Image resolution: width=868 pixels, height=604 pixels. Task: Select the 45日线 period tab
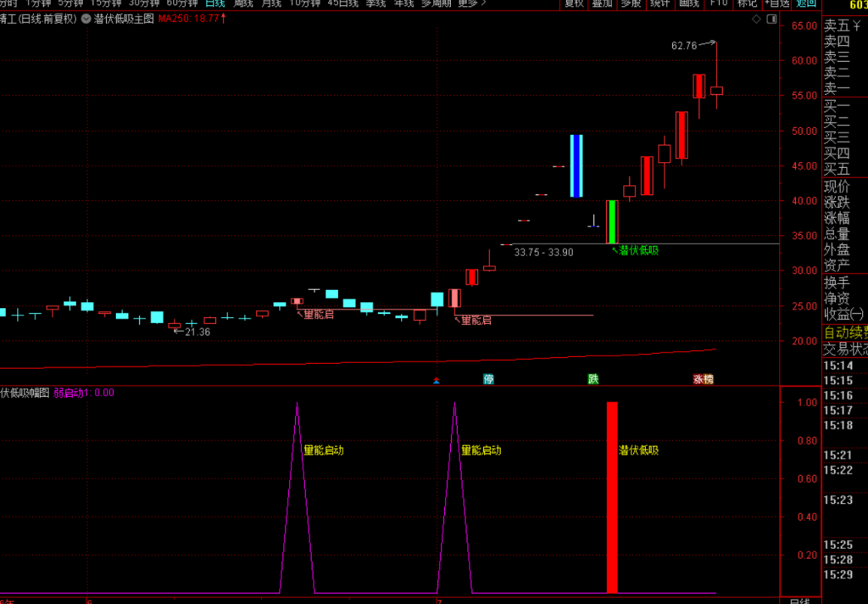pos(342,3)
